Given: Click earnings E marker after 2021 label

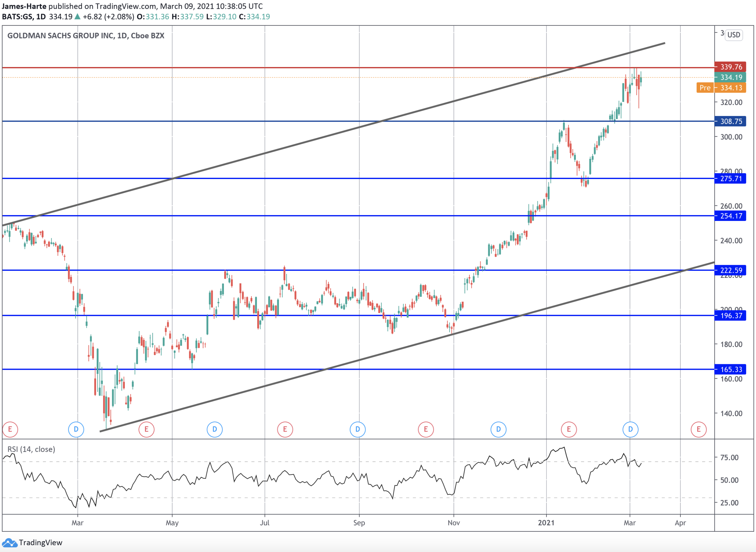Looking at the screenshot, I should point(568,429).
